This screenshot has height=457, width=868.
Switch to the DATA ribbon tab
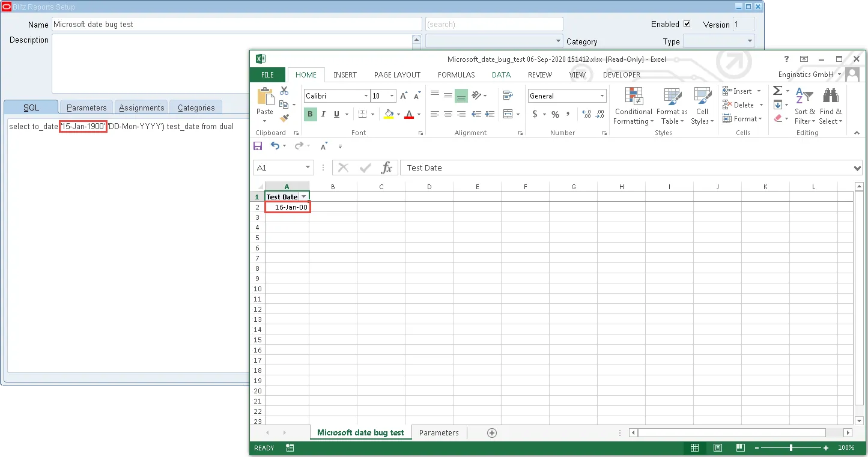501,74
